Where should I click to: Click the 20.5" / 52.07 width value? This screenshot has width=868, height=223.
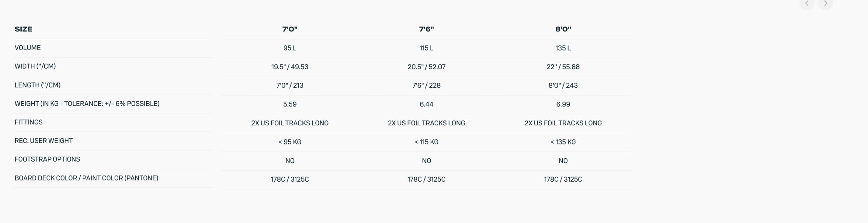(426, 67)
